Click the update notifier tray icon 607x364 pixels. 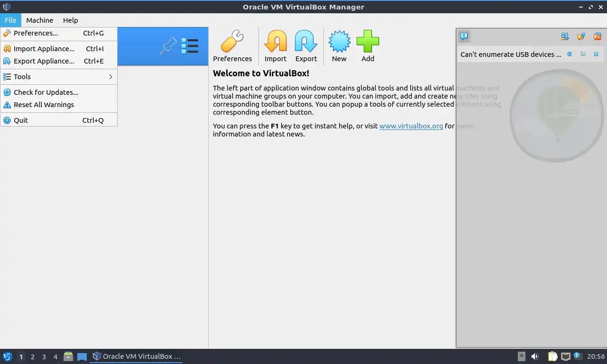pyautogui.click(x=578, y=355)
